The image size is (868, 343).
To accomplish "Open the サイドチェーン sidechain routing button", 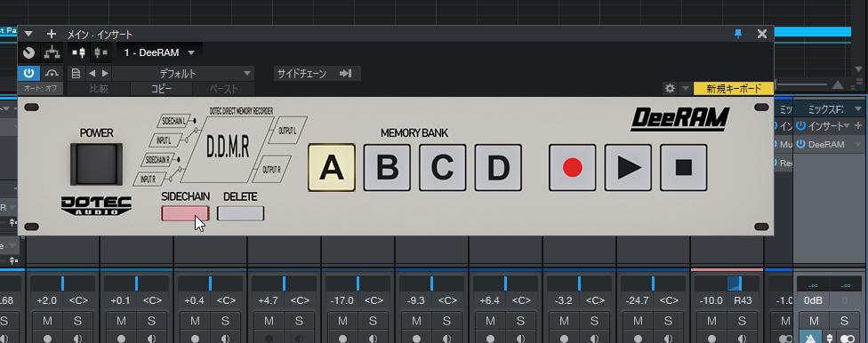I will [x=317, y=74].
